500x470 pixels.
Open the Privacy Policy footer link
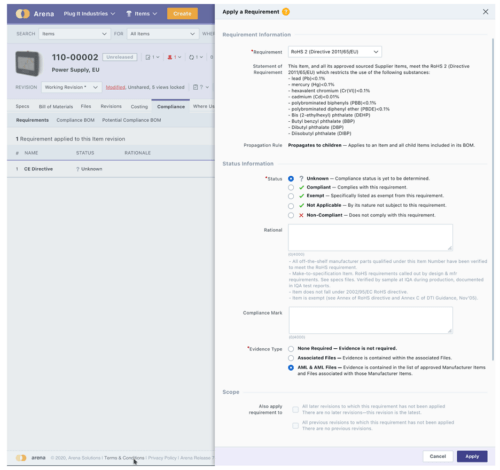162,458
